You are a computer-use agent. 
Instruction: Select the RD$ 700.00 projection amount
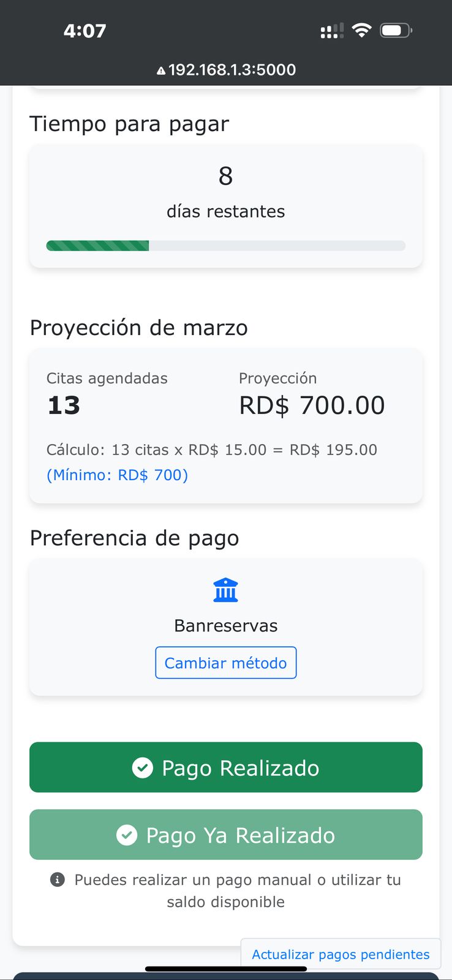click(312, 405)
